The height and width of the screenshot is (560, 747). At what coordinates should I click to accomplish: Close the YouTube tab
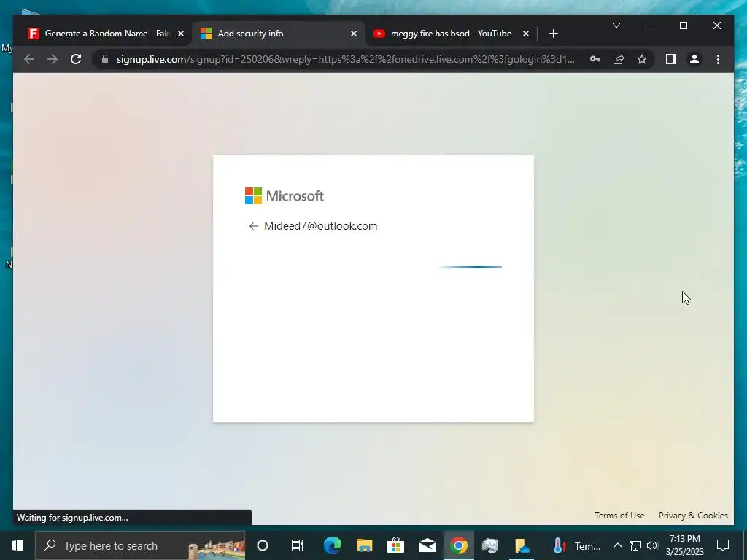pyautogui.click(x=525, y=34)
